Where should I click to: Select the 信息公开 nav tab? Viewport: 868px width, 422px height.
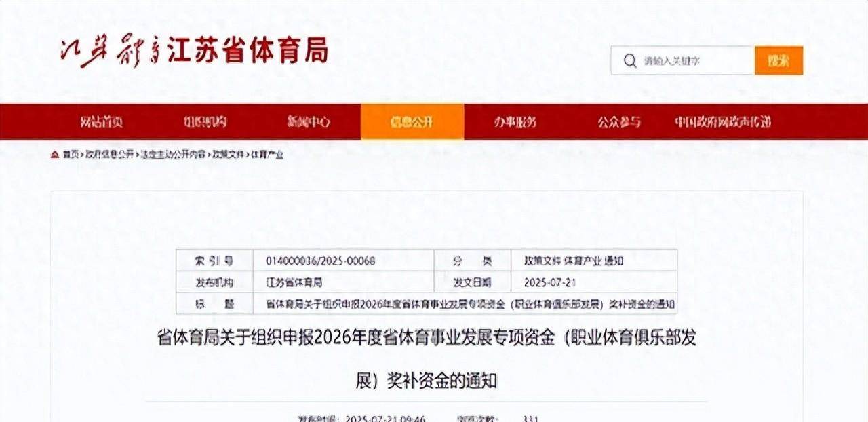pos(412,122)
